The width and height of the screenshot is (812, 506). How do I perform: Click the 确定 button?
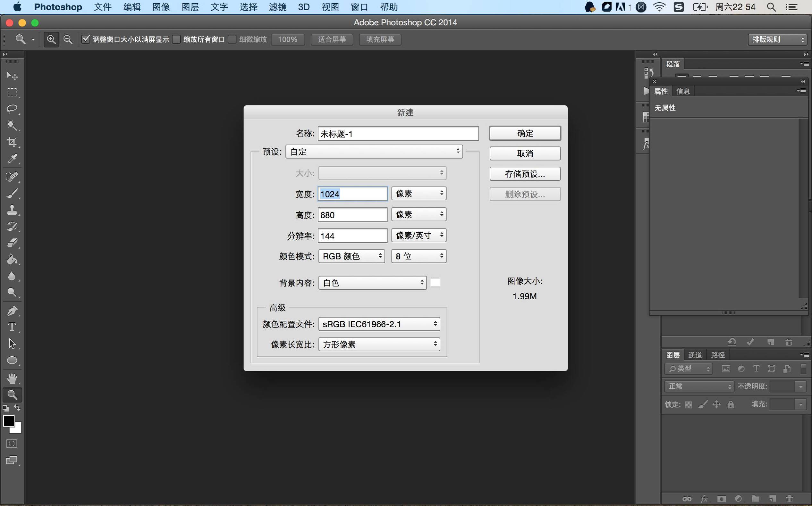tap(525, 133)
